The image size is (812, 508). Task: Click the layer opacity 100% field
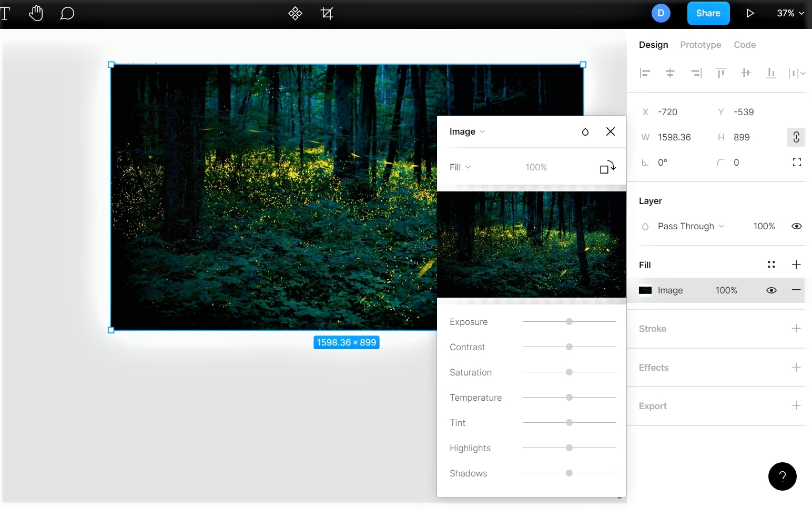[x=764, y=226]
